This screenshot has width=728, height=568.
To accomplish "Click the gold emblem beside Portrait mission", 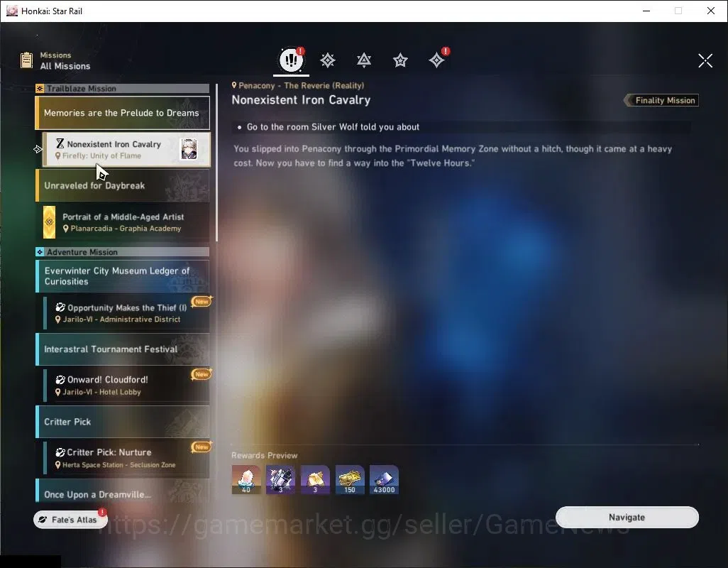I will point(49,222).
